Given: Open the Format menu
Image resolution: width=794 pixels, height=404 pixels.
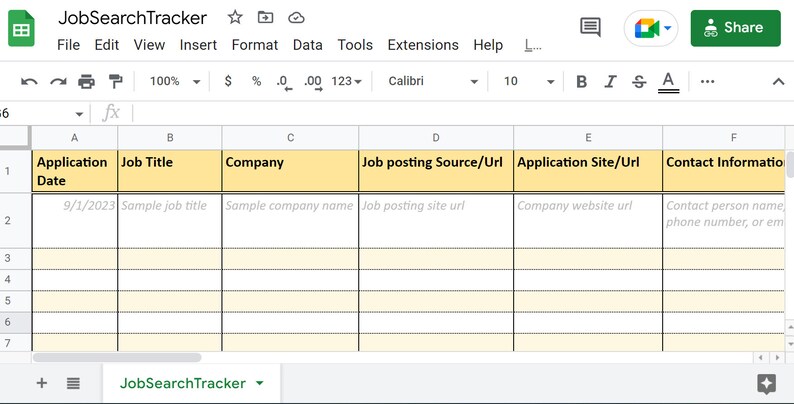Looking at the screenshot, I should [x=255, y=45].
